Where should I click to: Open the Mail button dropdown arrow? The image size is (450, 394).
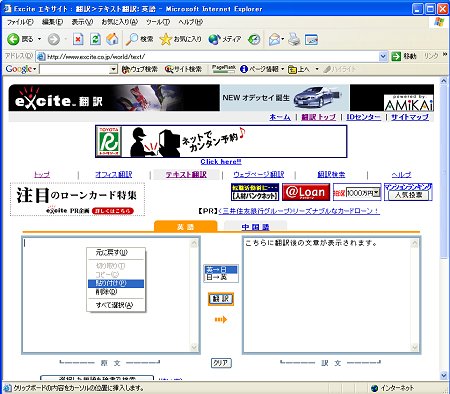pyautogui.click(x=283, y=39)
